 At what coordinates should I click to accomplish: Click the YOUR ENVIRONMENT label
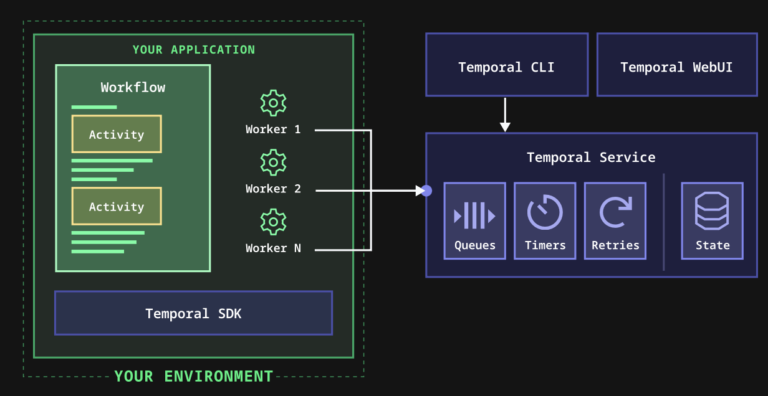[193, 376]
